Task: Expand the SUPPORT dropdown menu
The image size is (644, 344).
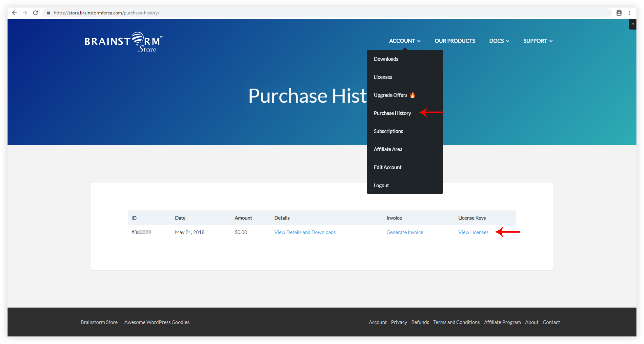Action: [x=538, y=41]
